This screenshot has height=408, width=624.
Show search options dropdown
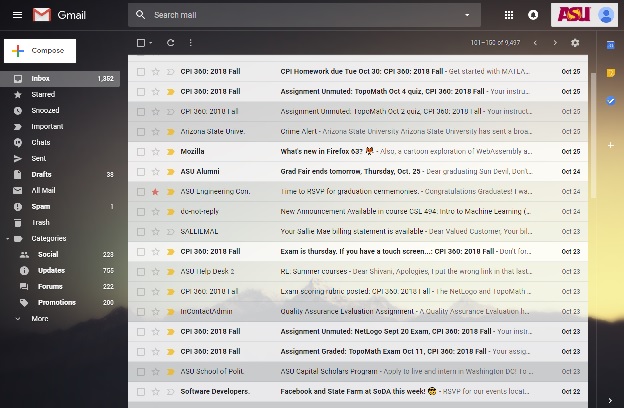[x=467, y=15]
